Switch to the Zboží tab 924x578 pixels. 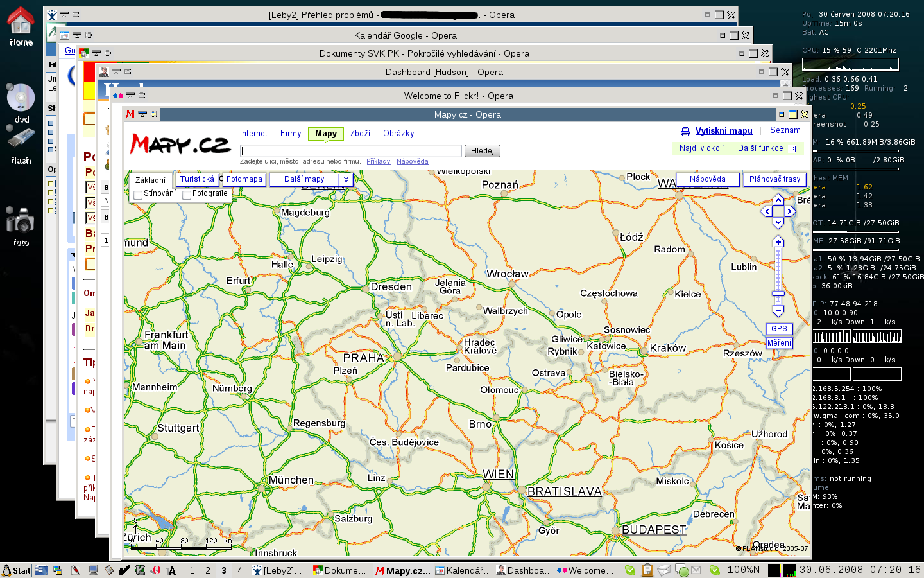click(360, 134)
